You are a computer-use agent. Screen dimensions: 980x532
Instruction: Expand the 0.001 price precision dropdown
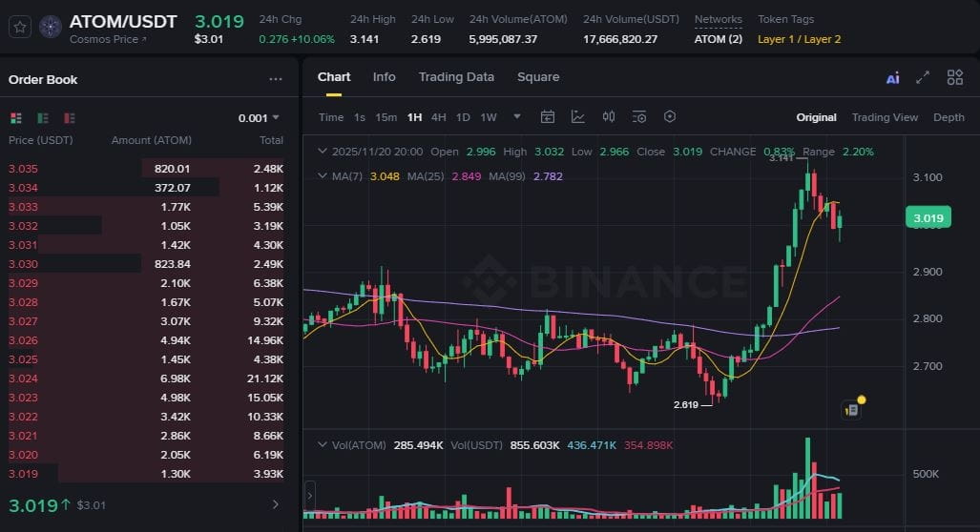pos(259,118)
